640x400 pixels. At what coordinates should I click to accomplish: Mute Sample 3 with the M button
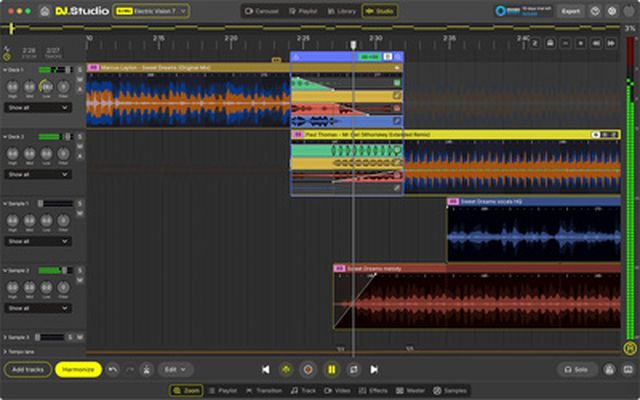point(80,338)
